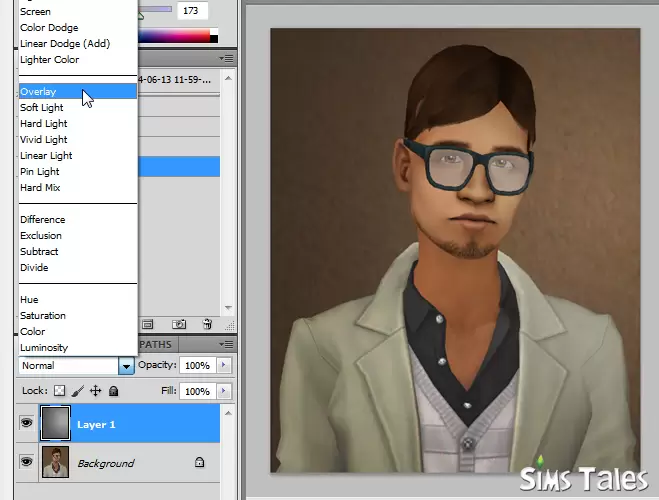
Task: Click the create new snapshot camera icon
Action: [179, 324]
